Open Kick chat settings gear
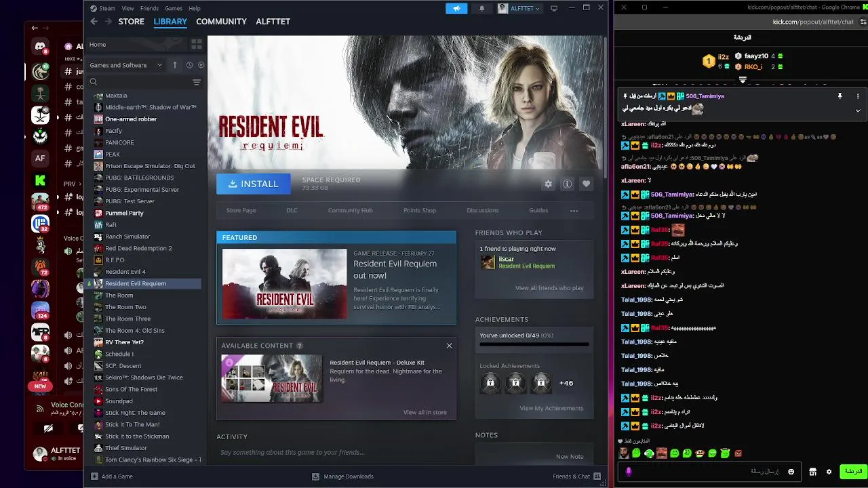Screen dimensions: 868x488 click(x=829, y=472)
